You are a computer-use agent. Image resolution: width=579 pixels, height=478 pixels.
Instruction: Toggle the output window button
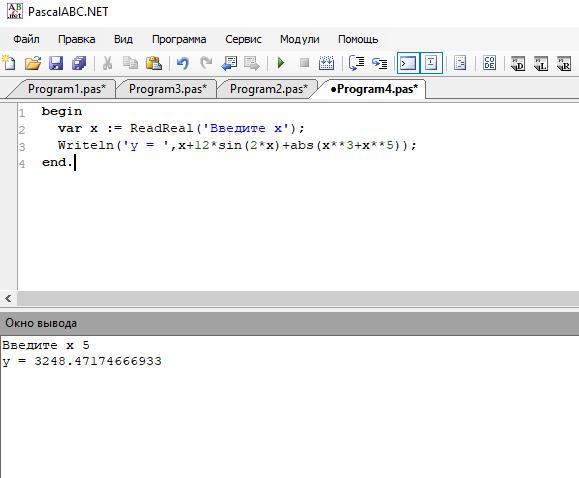408,63
